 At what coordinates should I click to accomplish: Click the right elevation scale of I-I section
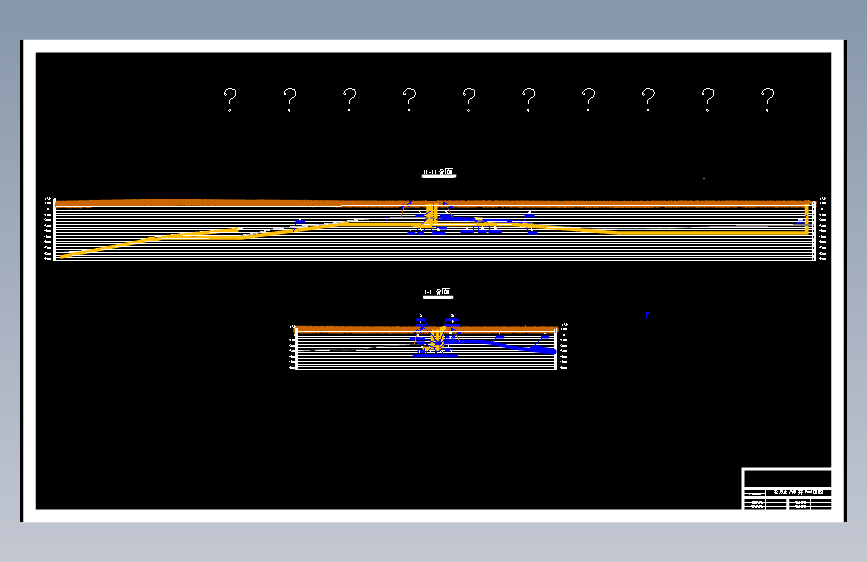click(564, 346)
